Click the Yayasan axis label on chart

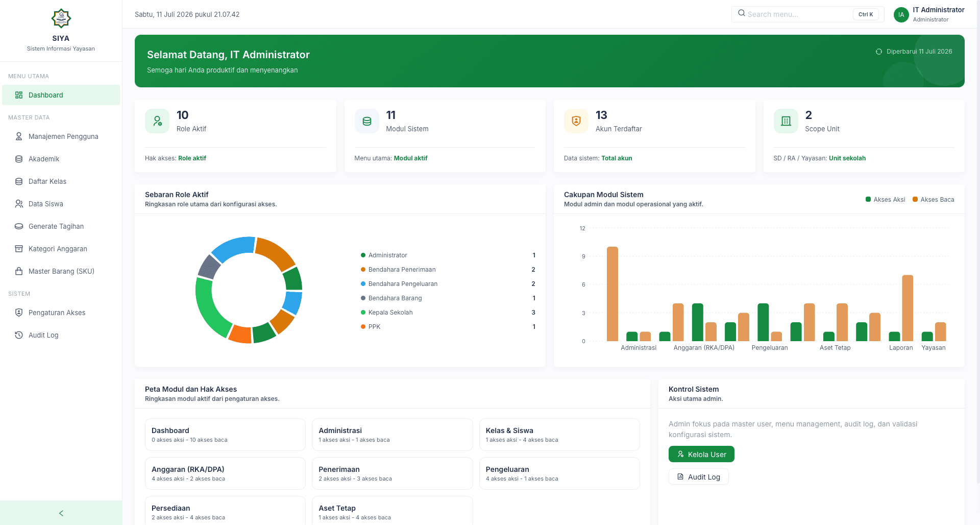coord(934,348)
